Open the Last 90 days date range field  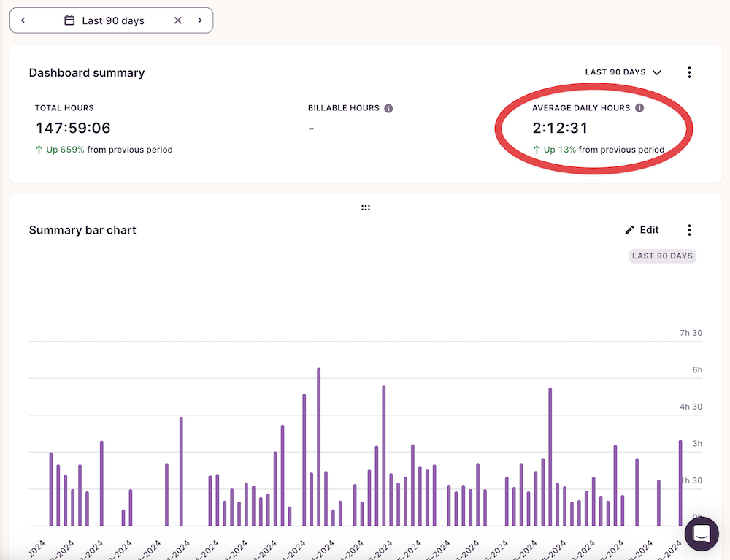tap(113, 20)
